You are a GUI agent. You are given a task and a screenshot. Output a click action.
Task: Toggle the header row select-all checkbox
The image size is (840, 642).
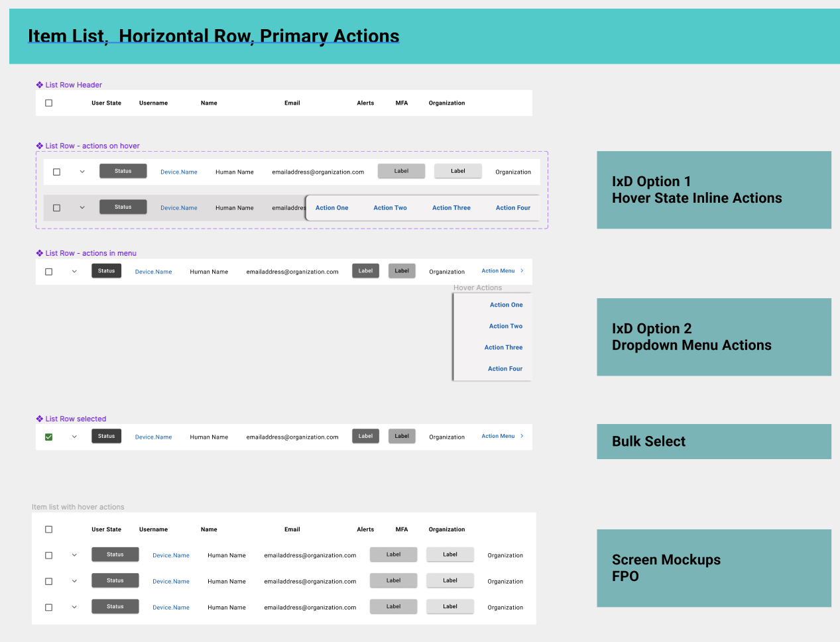pyautogui.click(x=48, y=103)
